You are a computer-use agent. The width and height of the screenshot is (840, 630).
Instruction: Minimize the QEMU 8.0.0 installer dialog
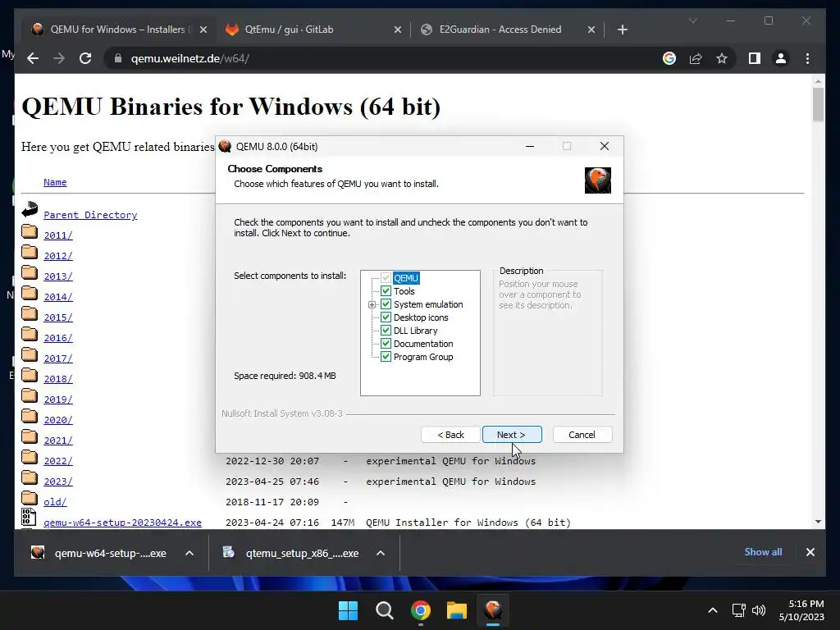point(530,146)
